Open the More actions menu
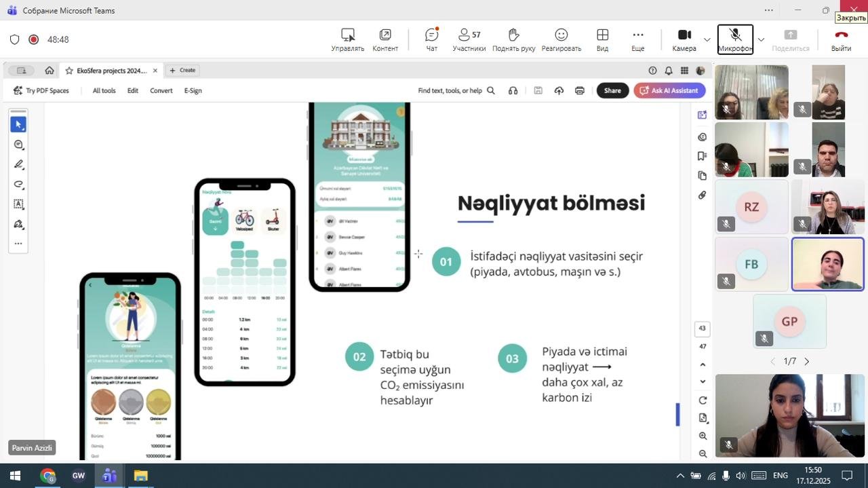The width and height of the screenshot is (868, 488). coord(637,39)
